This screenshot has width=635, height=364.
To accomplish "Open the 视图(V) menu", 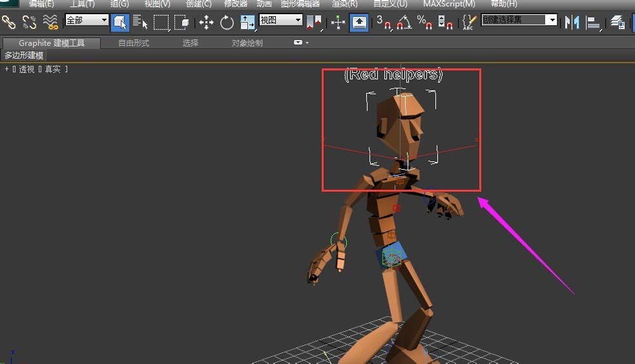I will [x=158, y=4].
